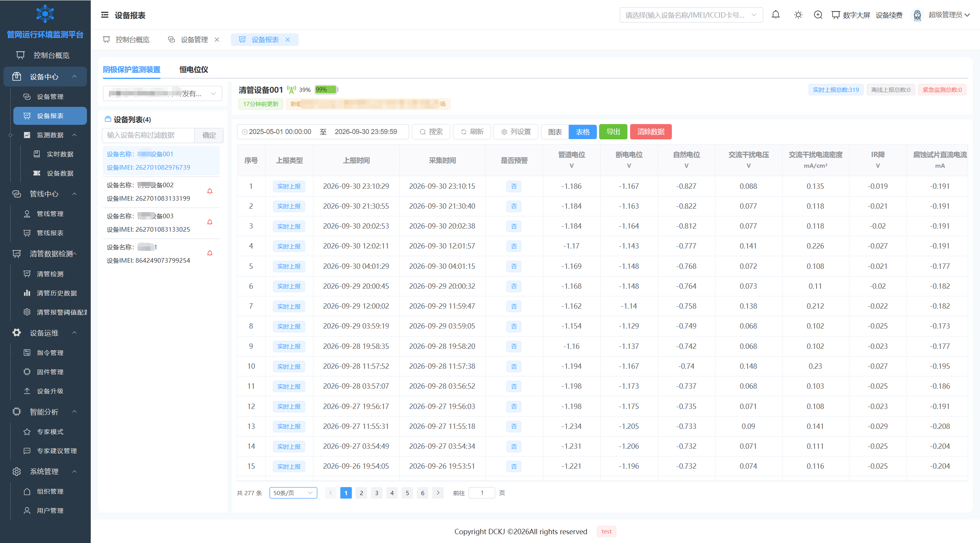Image resolution: width=980 pixels, height=543 pixels.
Task: Click the alarm bell for IMEI 864249073799254
Action: pyautogui.click(x=210, y=253)
